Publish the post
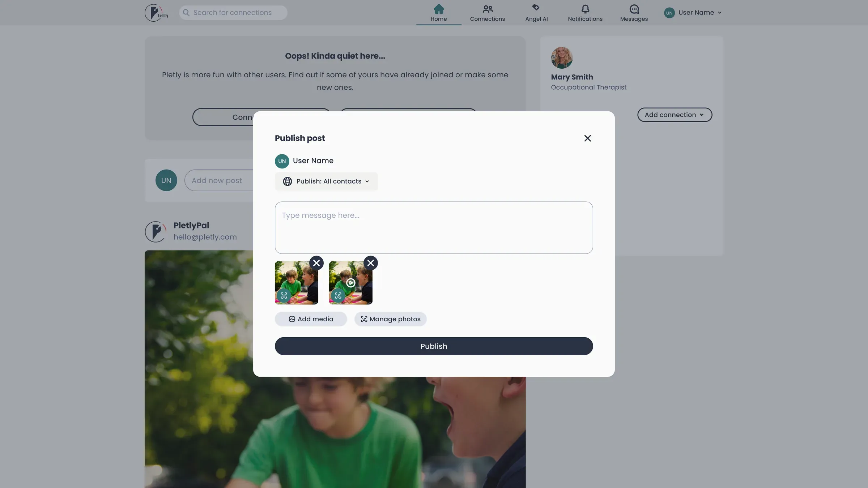Image resolution: width=868 pixels, height=488 pixels. (x=434, y=346)
